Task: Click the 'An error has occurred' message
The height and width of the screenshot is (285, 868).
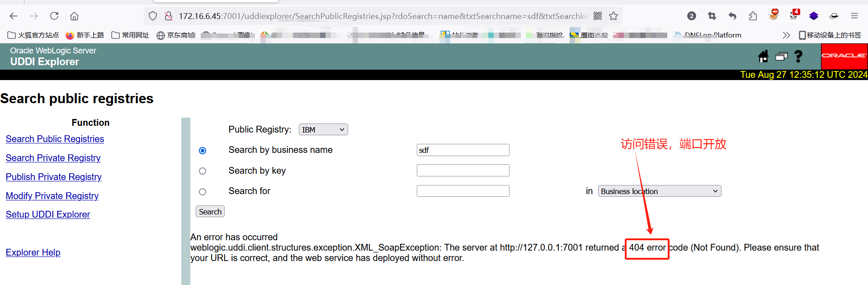Action: [234, 237]
